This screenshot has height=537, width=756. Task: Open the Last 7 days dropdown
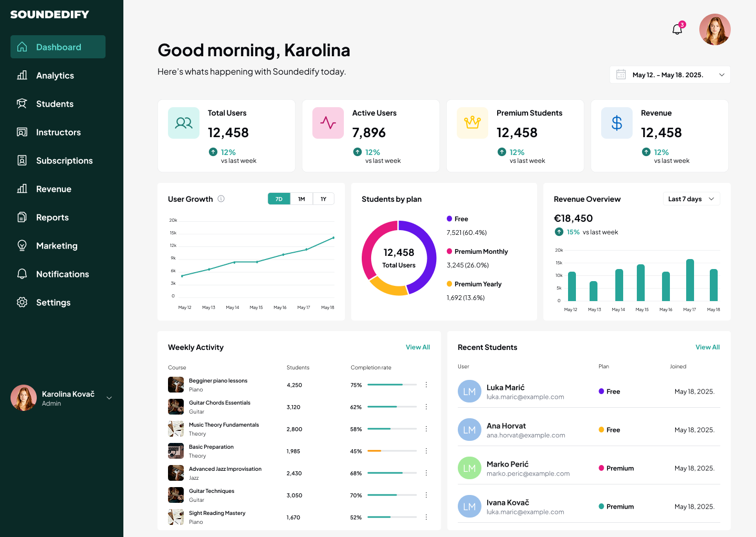[x=691, y=199]
